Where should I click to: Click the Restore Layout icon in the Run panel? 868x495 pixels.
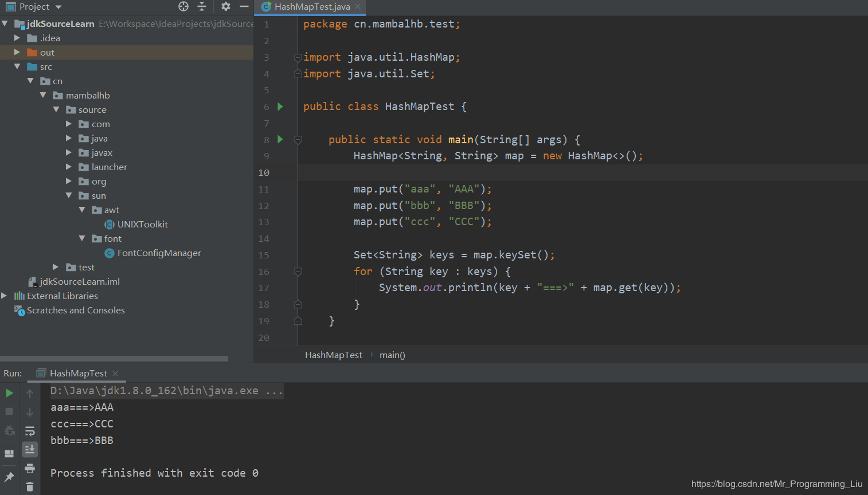(9, 453)
